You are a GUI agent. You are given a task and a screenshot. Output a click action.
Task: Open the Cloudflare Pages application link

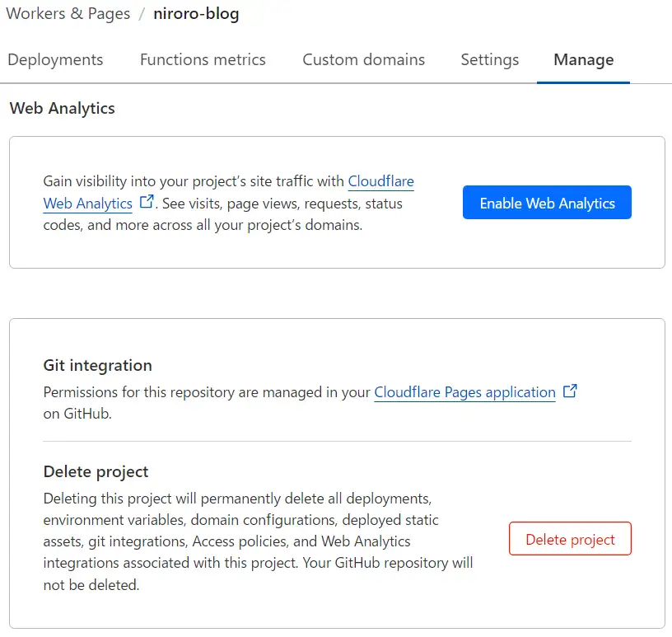click(x=466, y=392)
